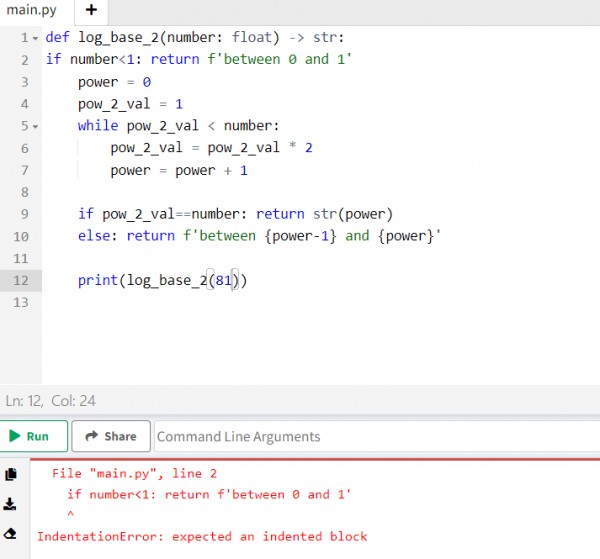Collapse the while loop fold arrow at line 5

pyautogui.click(x=35, y=126)
